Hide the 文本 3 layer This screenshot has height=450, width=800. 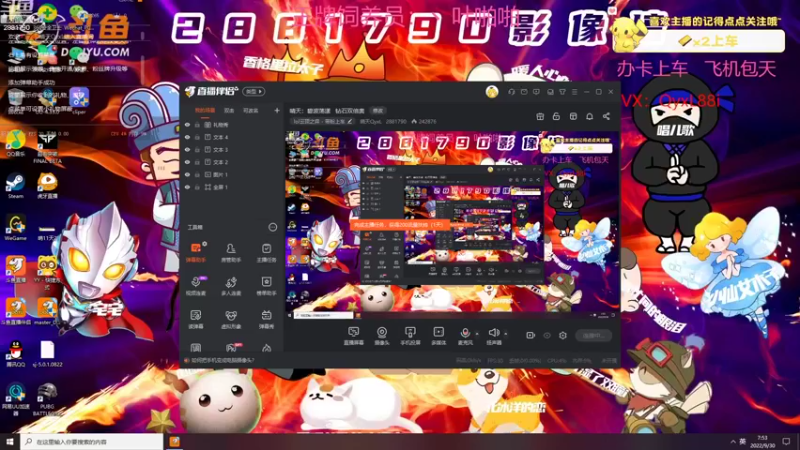coord(187,149)
